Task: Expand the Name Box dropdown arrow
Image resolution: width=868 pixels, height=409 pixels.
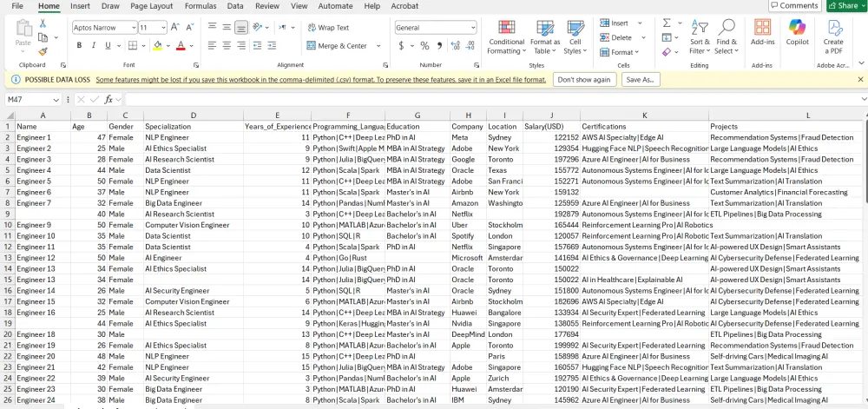Action: point(56,100)
